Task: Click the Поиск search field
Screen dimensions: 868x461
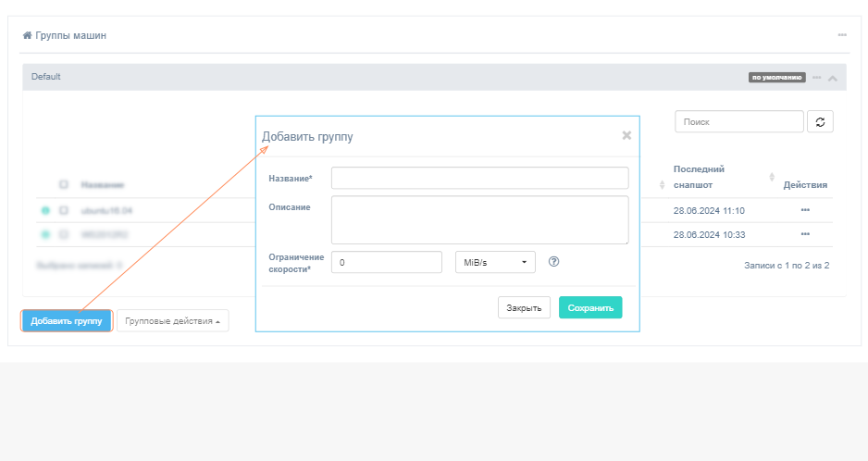Action: [738, 122]
